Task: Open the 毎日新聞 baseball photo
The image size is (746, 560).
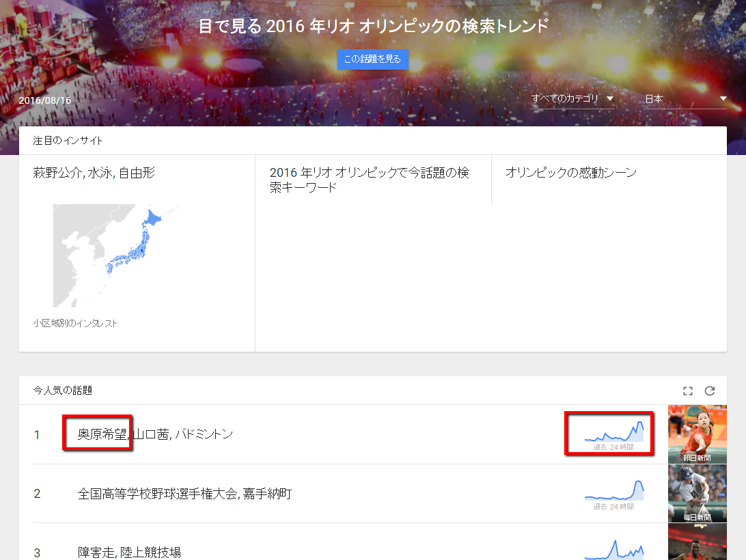Action: 697,493
